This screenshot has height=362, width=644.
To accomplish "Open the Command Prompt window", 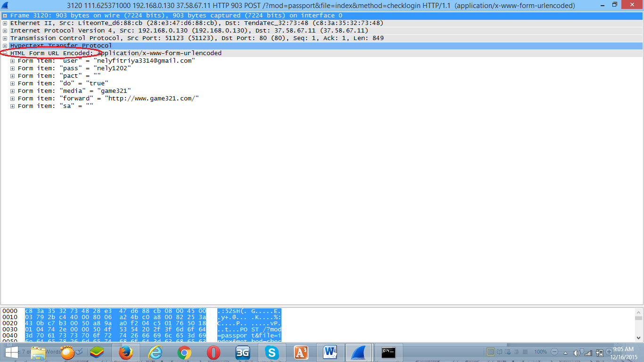I will [388, 352].
